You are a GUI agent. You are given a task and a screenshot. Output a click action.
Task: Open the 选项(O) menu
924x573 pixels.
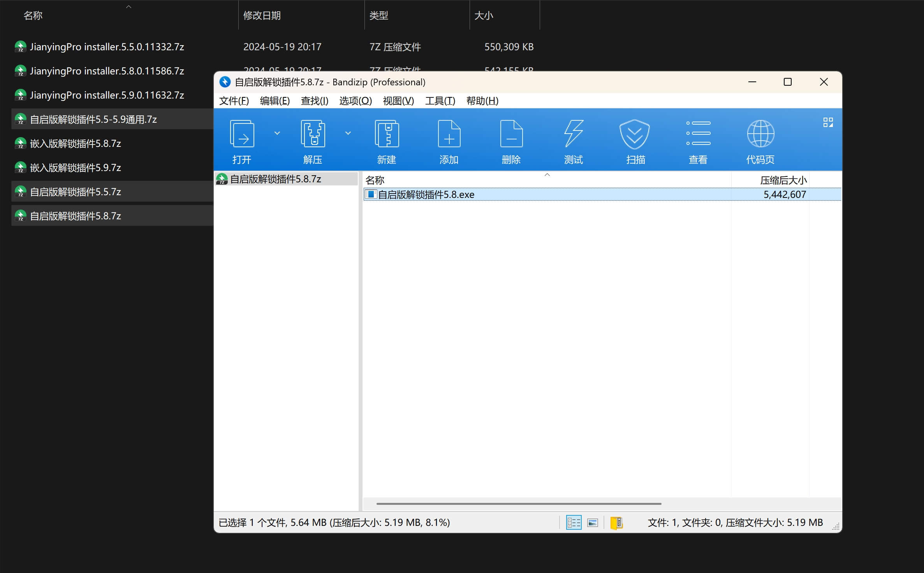click(x=356, y=101)
